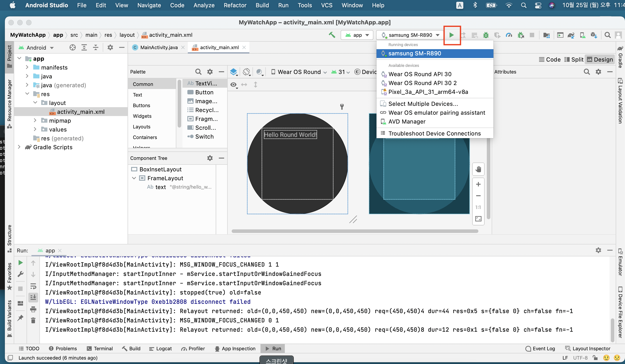This screenshot has width=625, height=364.
Task: Click the Palette search icon
Action: click(198, 72)
